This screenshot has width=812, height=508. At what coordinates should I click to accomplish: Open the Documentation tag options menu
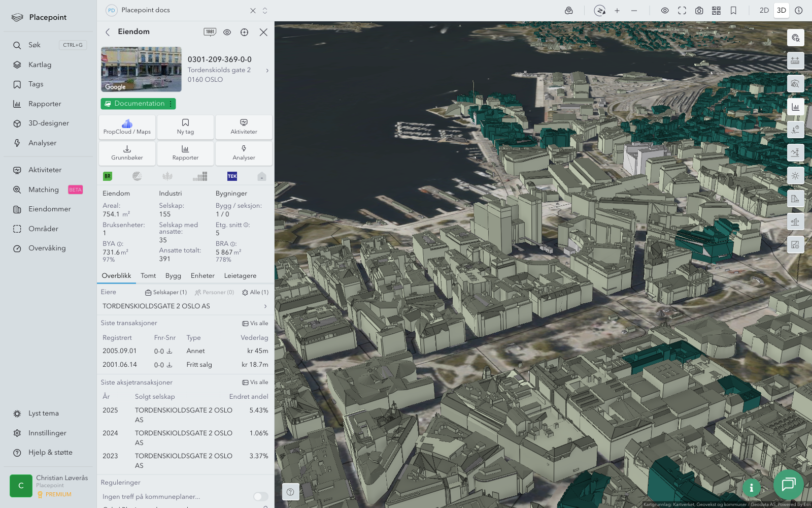point(171,104)
